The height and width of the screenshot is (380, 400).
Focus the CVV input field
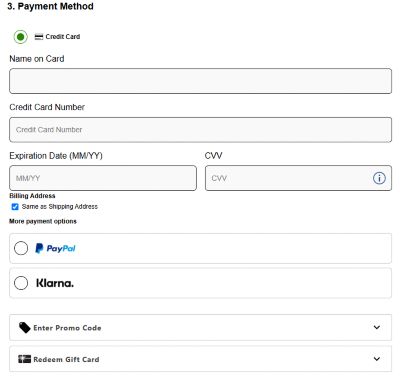[298, 178]
